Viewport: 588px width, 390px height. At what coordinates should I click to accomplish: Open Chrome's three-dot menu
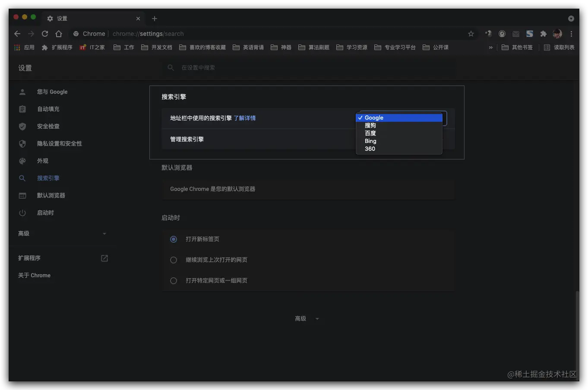571,34
